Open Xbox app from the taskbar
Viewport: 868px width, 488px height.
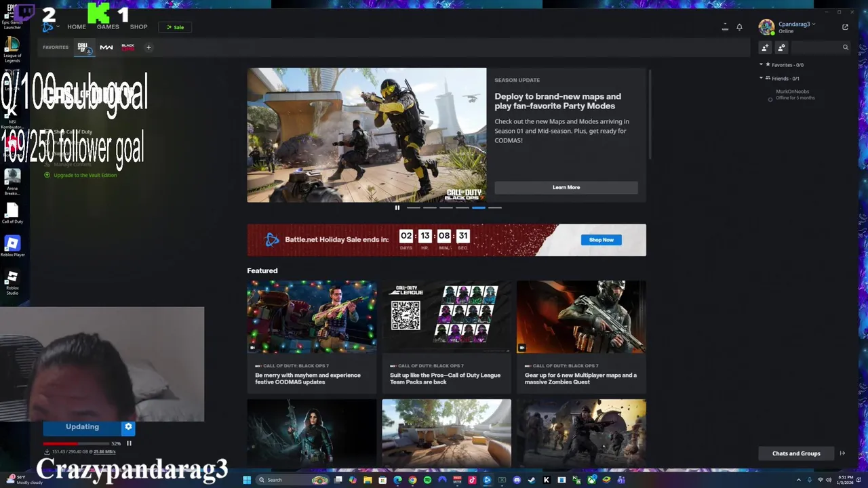click(592, 480)
